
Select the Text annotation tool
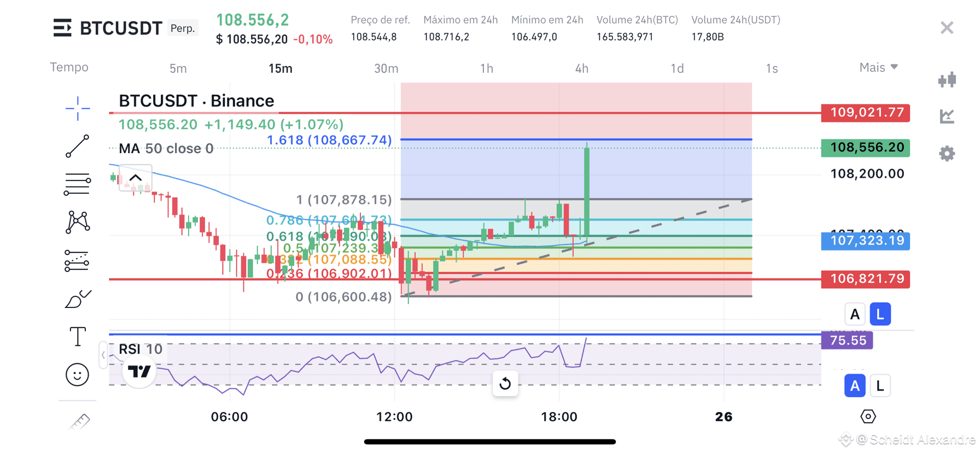tap(78, 336)
